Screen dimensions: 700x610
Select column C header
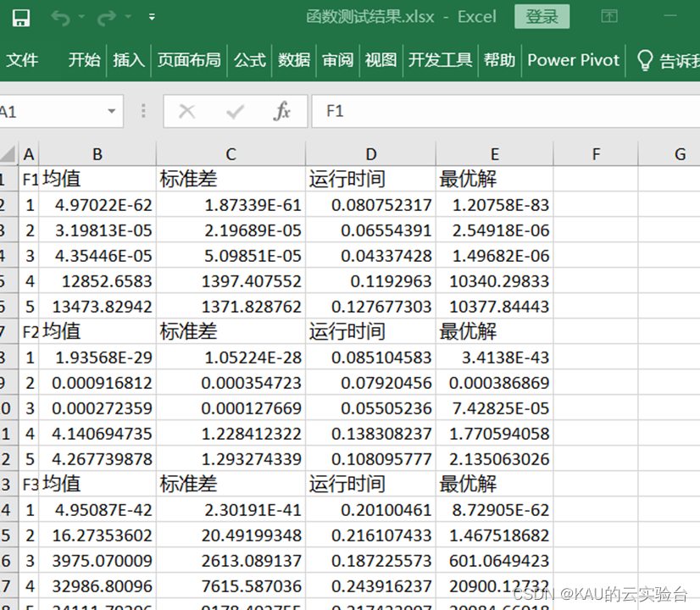[231, 154]
